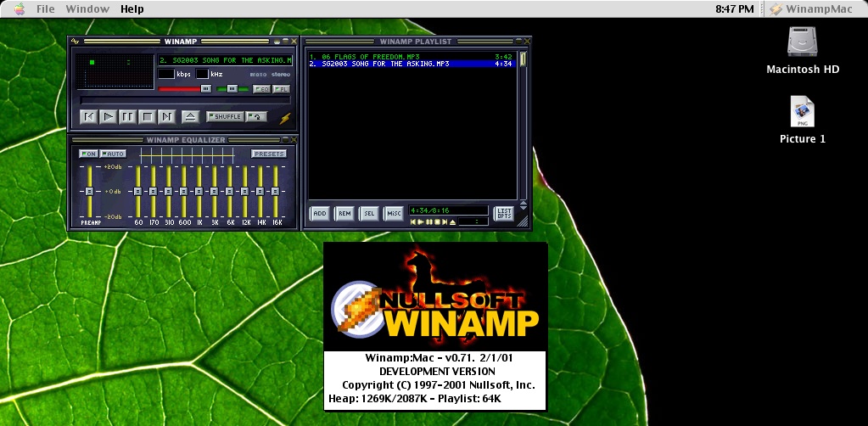Screen dimensions: 868x426
Task: Open the Window menu
Action: 87,8
